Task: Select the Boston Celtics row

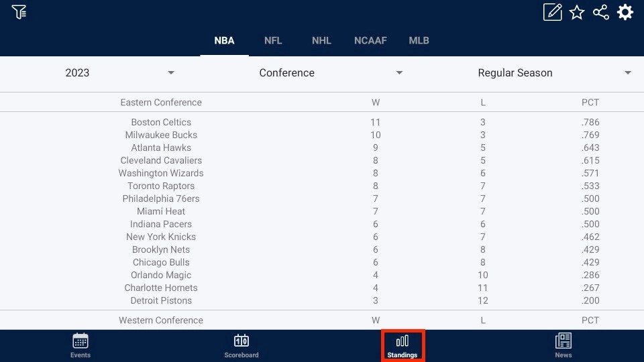Action: [x=322, y=122]
